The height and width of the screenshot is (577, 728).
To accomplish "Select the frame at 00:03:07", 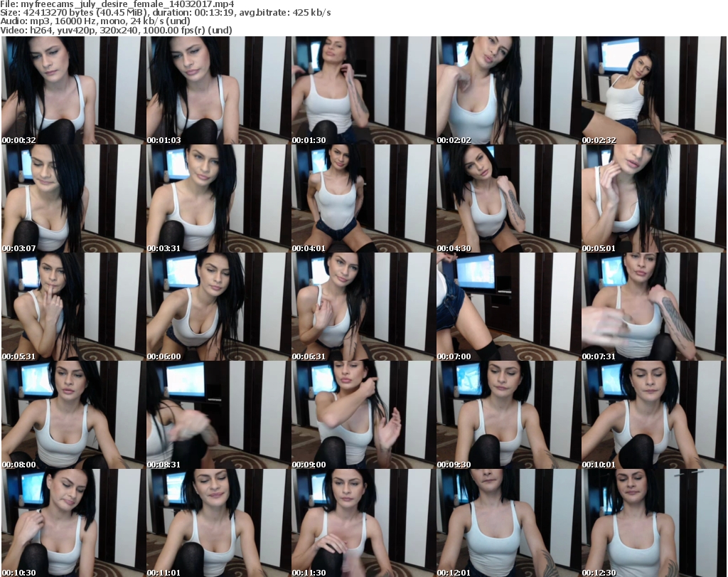I will pos(73,198).
